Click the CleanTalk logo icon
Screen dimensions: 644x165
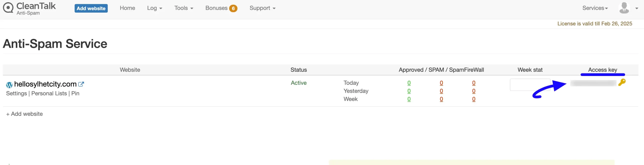(8, 8)
